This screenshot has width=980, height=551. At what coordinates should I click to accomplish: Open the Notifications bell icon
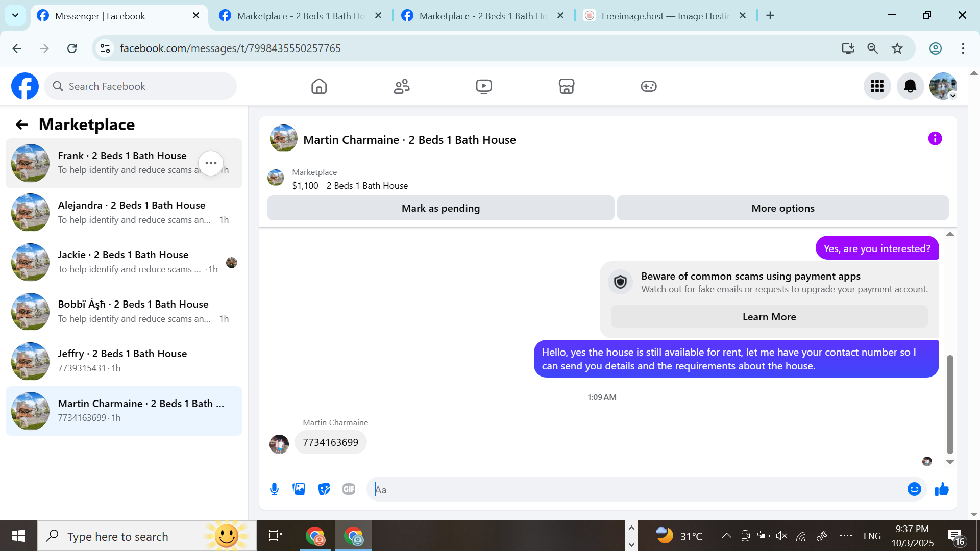point(910,86)
